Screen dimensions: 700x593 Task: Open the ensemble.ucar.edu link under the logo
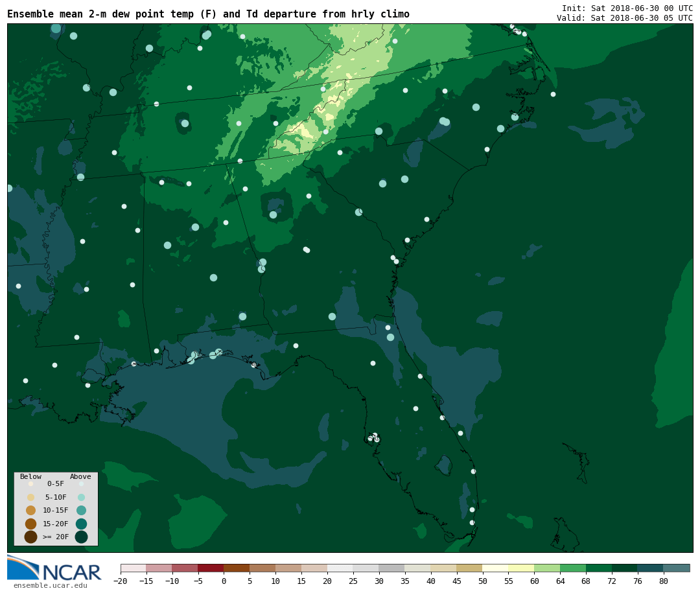51,585
